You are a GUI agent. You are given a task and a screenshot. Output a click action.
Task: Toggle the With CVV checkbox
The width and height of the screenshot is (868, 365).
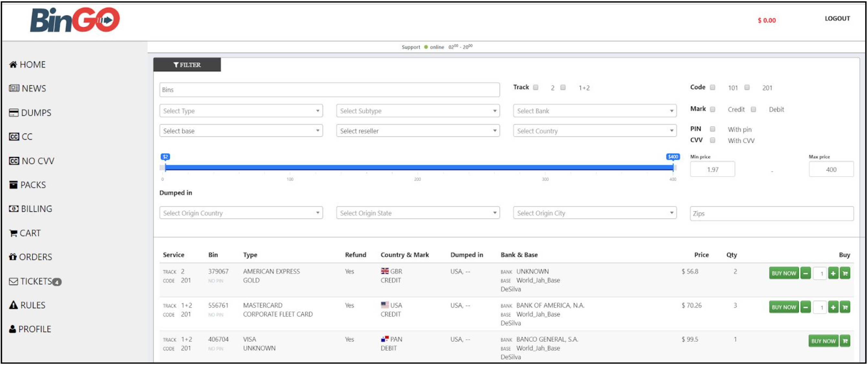(713, 140)
